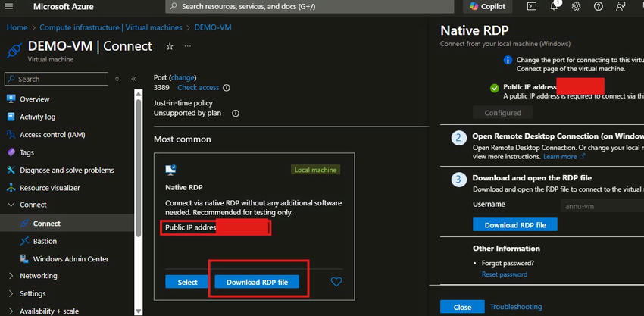Click the Access control (IAM) sidebar icon

tap(11, 135)
